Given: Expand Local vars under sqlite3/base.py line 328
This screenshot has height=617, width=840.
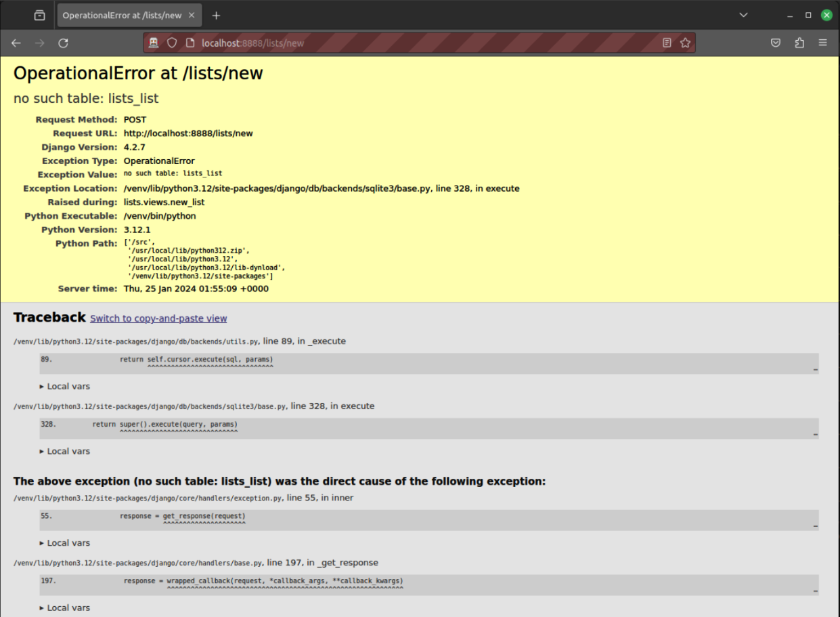Looking at the screenshot, I should (x=65, y=451).
